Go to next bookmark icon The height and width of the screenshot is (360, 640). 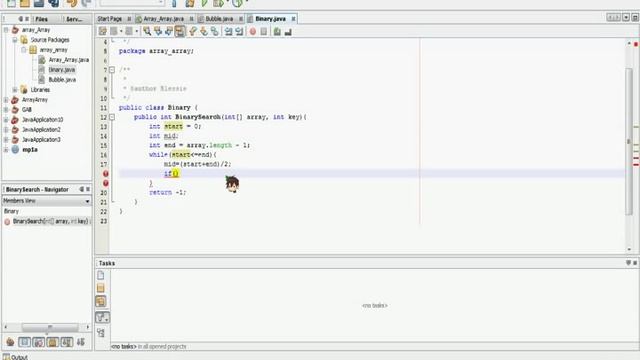pyautogui.click(x=204, y=31)
